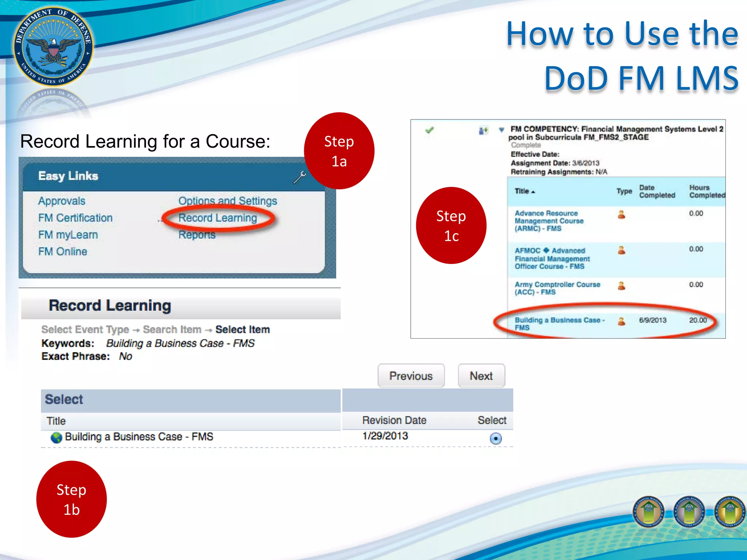Go to Select Event Type breadcrumb step
747x560 pixels.
click(85, 330)
